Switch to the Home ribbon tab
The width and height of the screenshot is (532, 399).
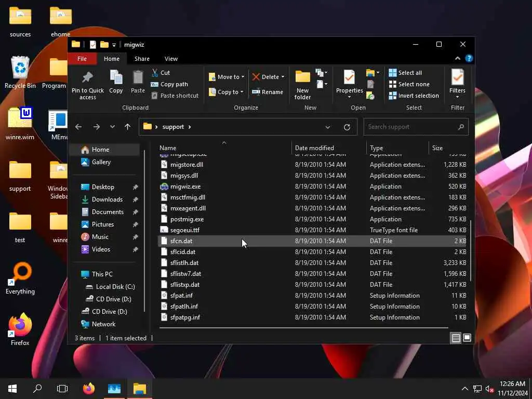(112, 59)
